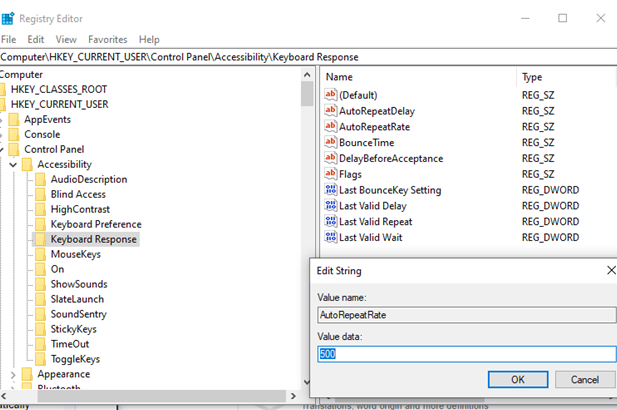This screenshot has height=410, width=617.
Task: Select the TimeOut key
Action: (x=70, y=344)
